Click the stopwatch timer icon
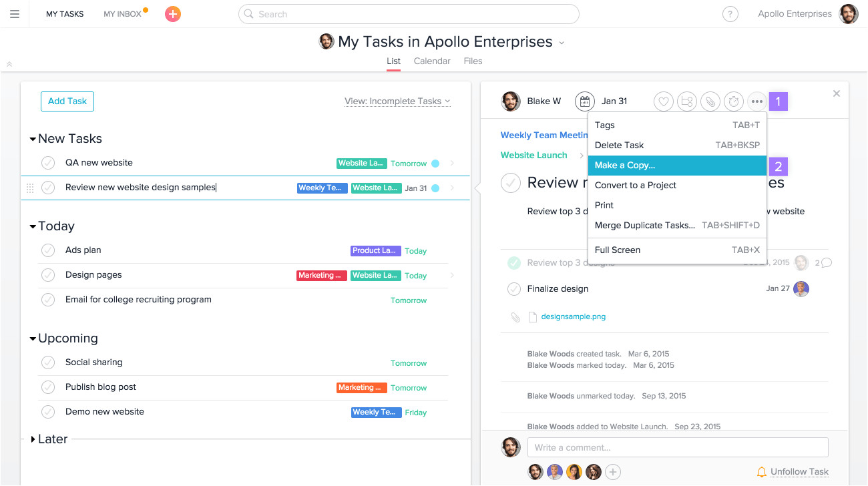Image resolution: width=868 pixels, height=486 pixels. pyautogui.click(x=734, y=101)
